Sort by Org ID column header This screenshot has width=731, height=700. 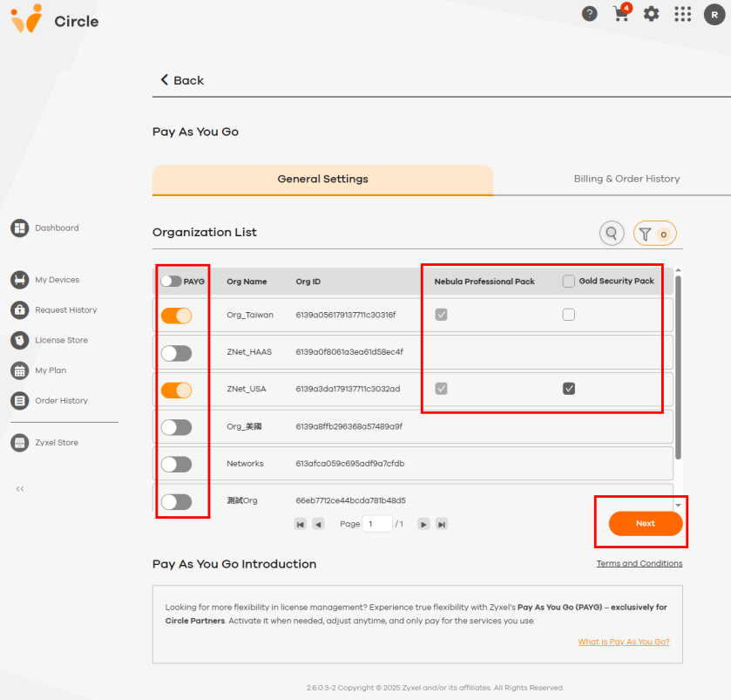click(308, 282)
